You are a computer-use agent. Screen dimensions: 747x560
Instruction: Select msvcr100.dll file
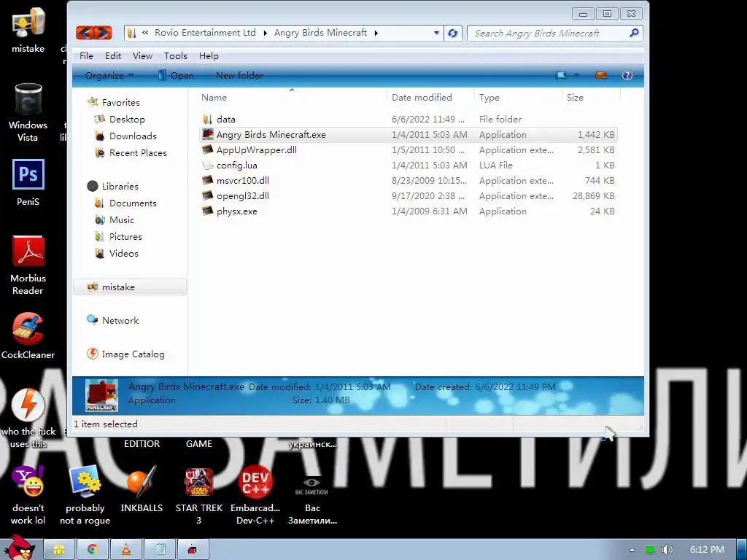[x=408, y=180]
